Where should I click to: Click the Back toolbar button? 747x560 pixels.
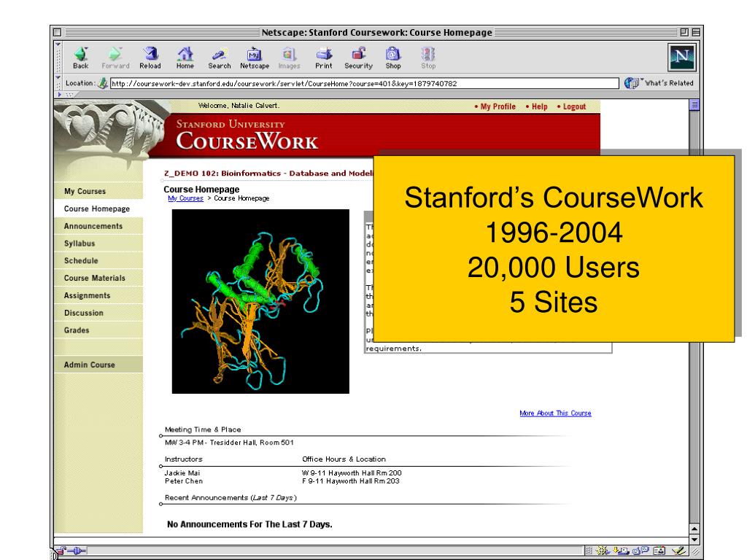coord(80,58)
